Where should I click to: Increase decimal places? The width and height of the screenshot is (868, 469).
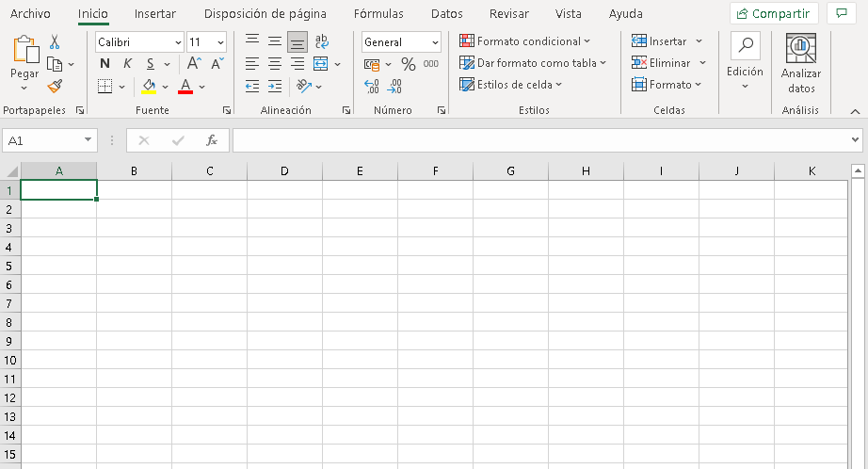pyautogui.click(x=372, y=86)
